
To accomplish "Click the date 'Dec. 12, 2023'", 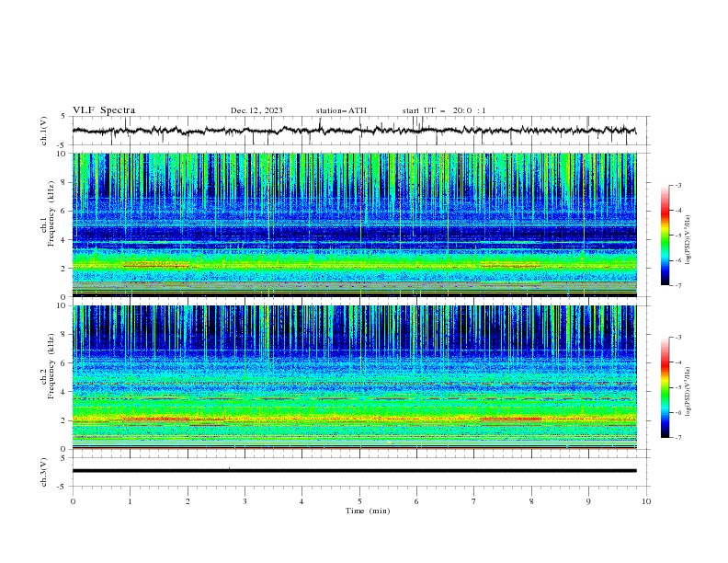I will tap(256, 110).
